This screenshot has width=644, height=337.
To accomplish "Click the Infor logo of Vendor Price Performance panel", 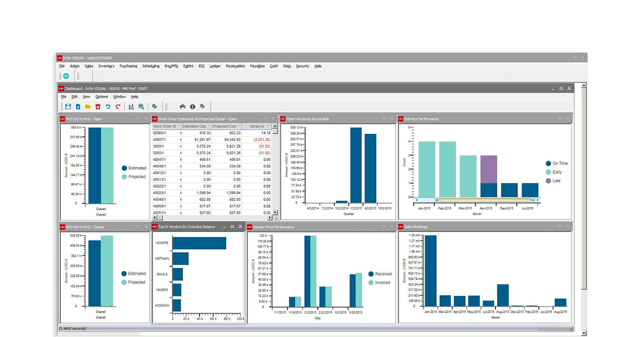I will point(250,227).
